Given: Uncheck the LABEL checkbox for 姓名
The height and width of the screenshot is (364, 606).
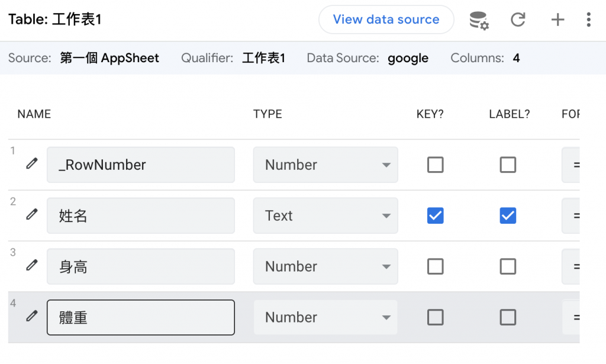Looking at the screenshot, I should click(508, 216).
